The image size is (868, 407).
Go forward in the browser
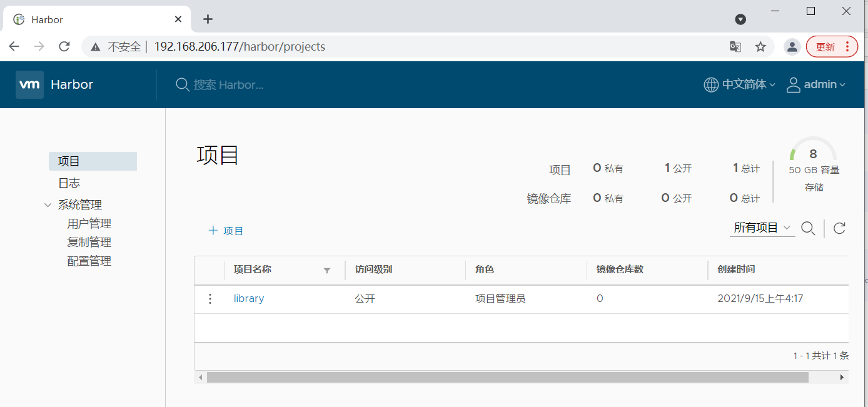pos(39,46)
